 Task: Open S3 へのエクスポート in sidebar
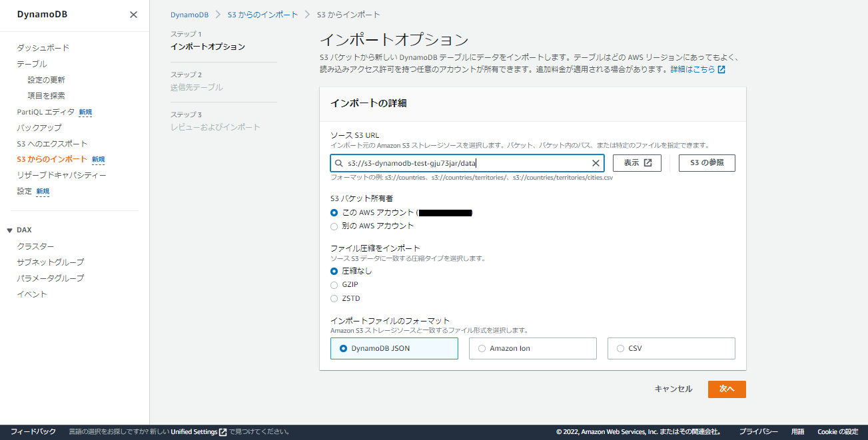click(52, 144)
